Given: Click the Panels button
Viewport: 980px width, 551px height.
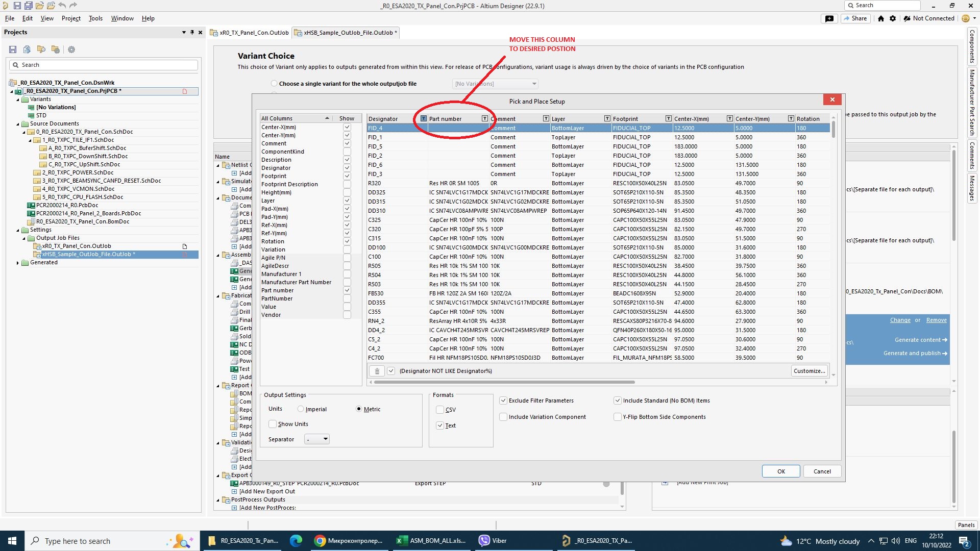Looking at the screenshot, I should 966,525.
